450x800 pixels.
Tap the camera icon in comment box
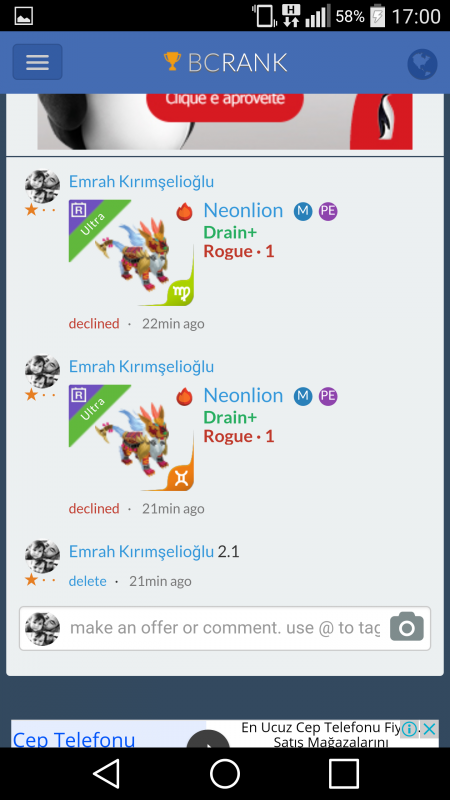pyautogui.click(x=407, y=626)
